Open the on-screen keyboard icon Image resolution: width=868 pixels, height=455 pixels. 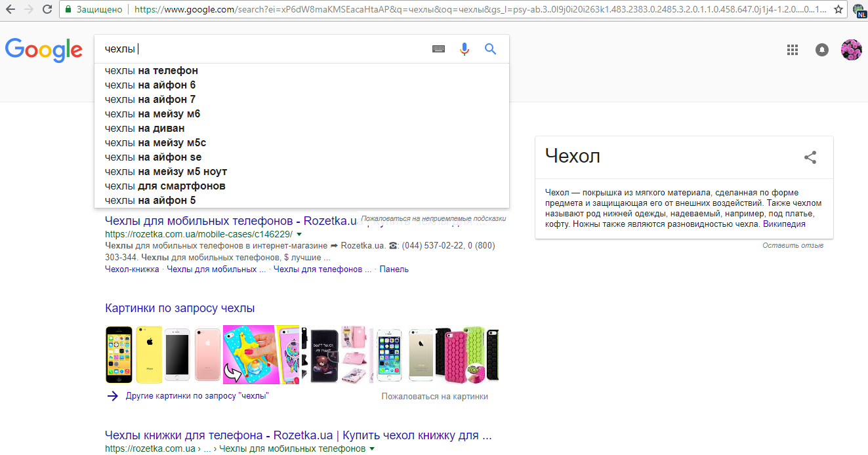[438, 49]
